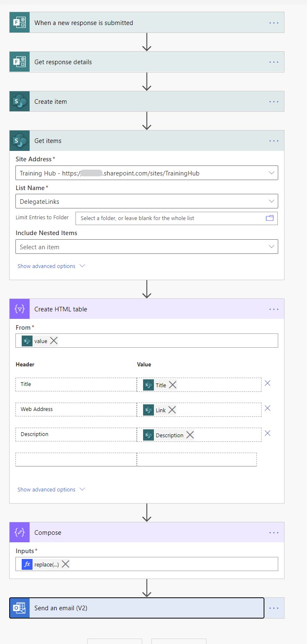Open the ellipsis menu on Send an email (V2)
This screenshot has width=307, height=644.
[x=274, y=608]
